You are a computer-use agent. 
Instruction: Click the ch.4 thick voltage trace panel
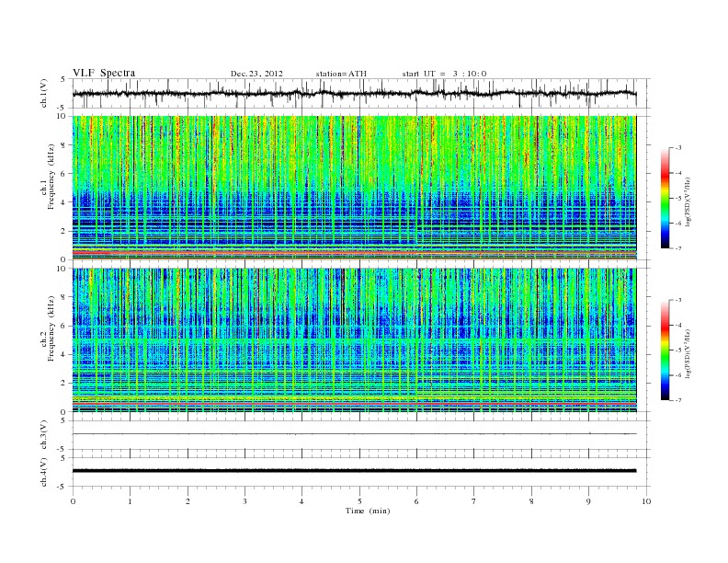click(360, 472)
